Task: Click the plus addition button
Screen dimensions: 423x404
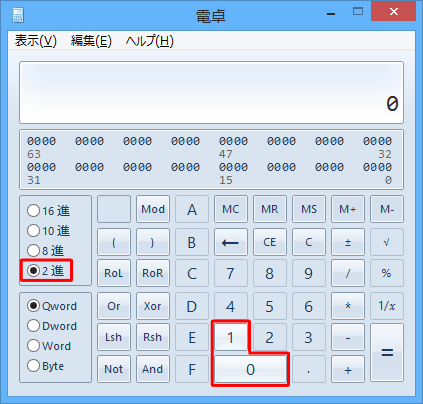Action: 348,369
